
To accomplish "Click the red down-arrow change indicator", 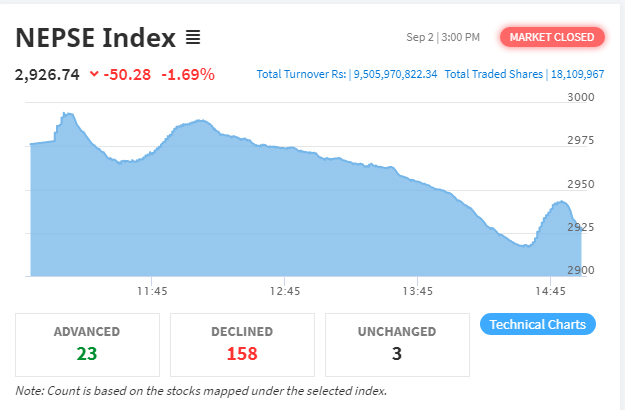I will (x=94, y=74).
